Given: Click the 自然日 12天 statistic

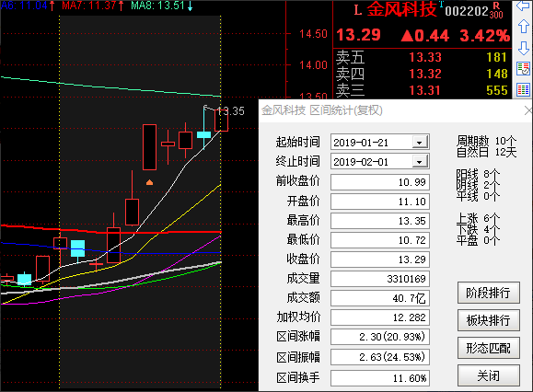Looking at the screenshot, I should tap(486, 152).
